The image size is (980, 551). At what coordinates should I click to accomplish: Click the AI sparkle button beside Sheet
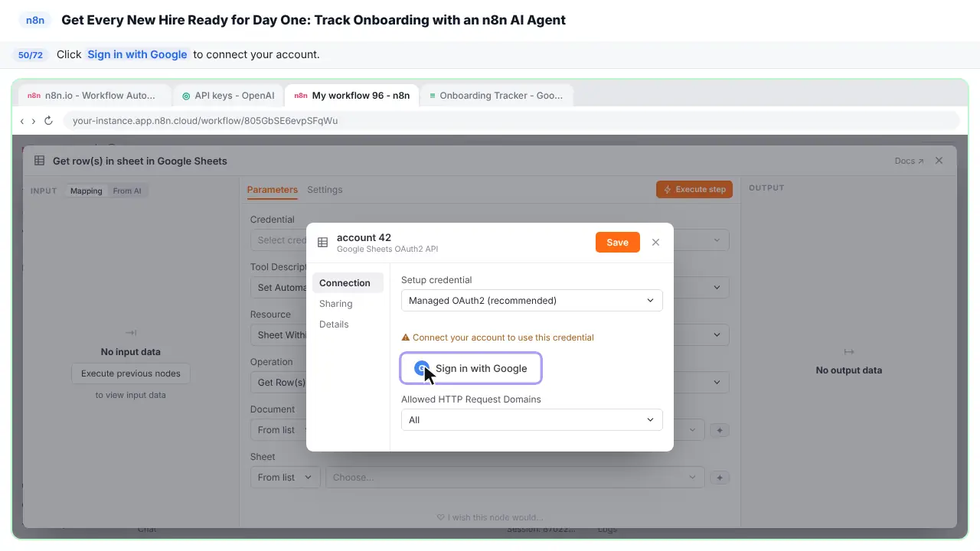[720, 478]
